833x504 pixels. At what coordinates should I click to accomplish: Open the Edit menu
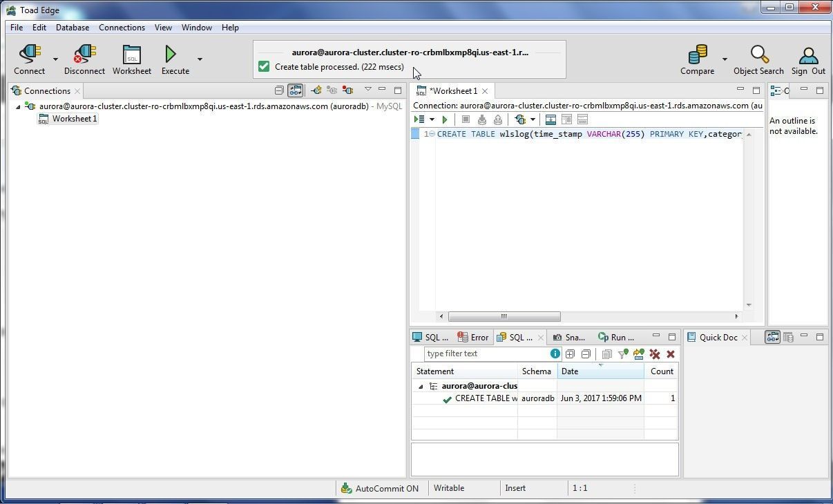coord(39,28)
